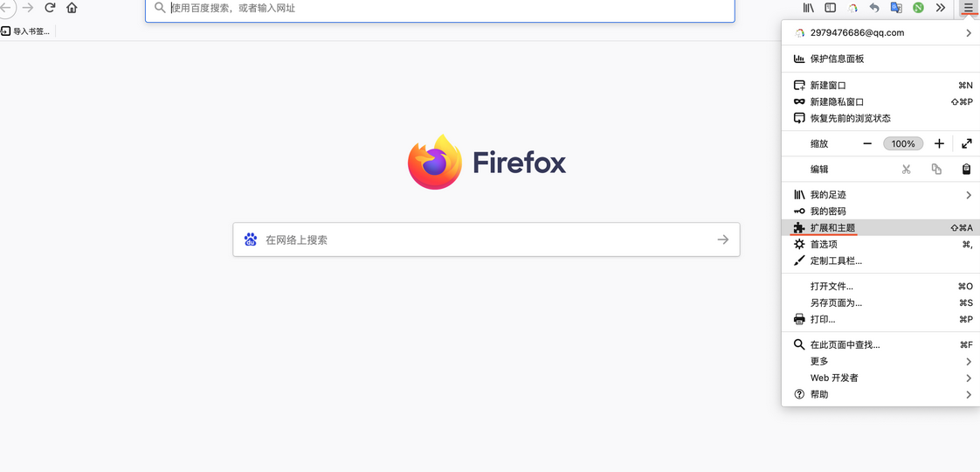Open the 更多 submenu
This screenshot has width=980, height=472.
pyautogui.click(x=880, y=361)
